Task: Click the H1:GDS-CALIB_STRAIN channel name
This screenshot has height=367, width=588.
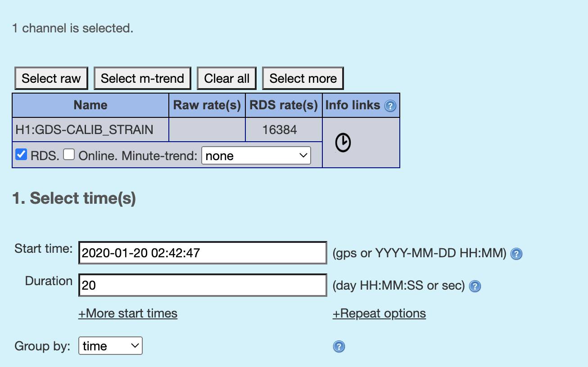Action: [84, 130]
